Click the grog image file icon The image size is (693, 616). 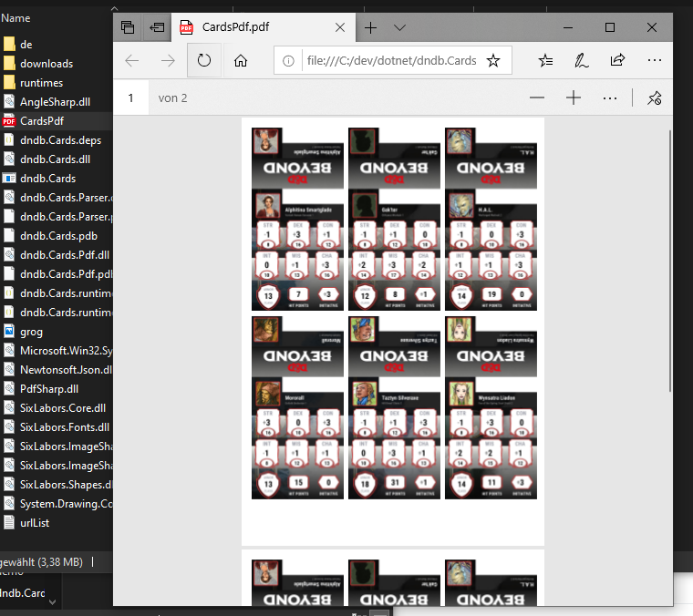pyautogui.click(x=9, y=331)
